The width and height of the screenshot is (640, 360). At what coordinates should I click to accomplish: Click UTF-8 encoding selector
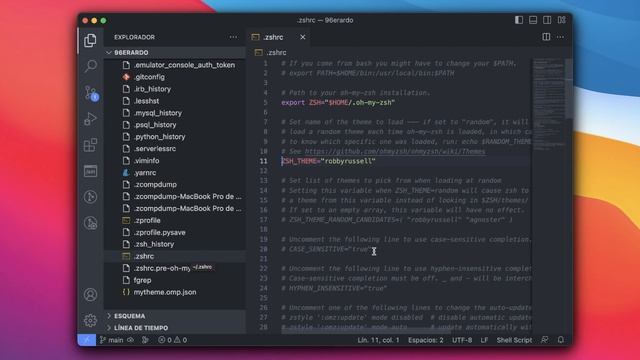pos(462,340)
